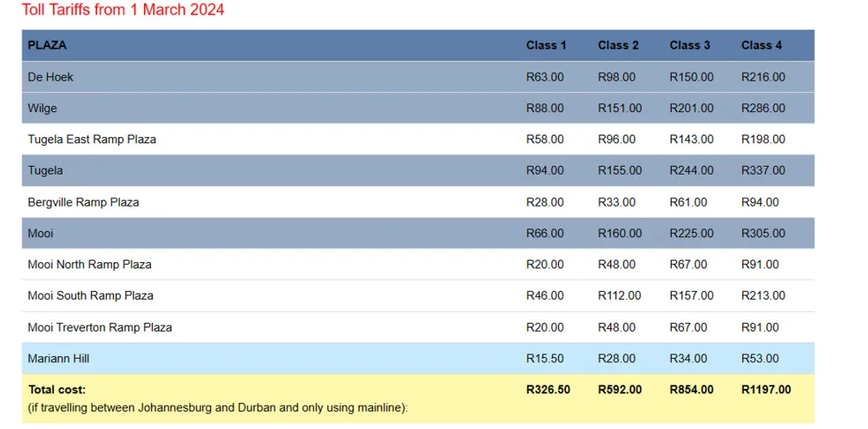Viewport: 868px width, 429px height.
Task: Select Mooi Treverton Ramp Plaza name
Action: coord(100,327)
